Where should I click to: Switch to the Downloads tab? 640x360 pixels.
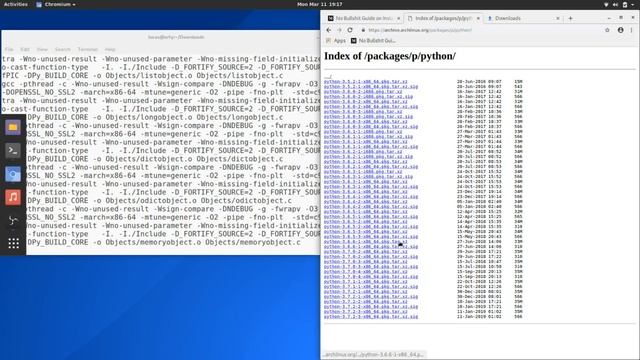522,18
